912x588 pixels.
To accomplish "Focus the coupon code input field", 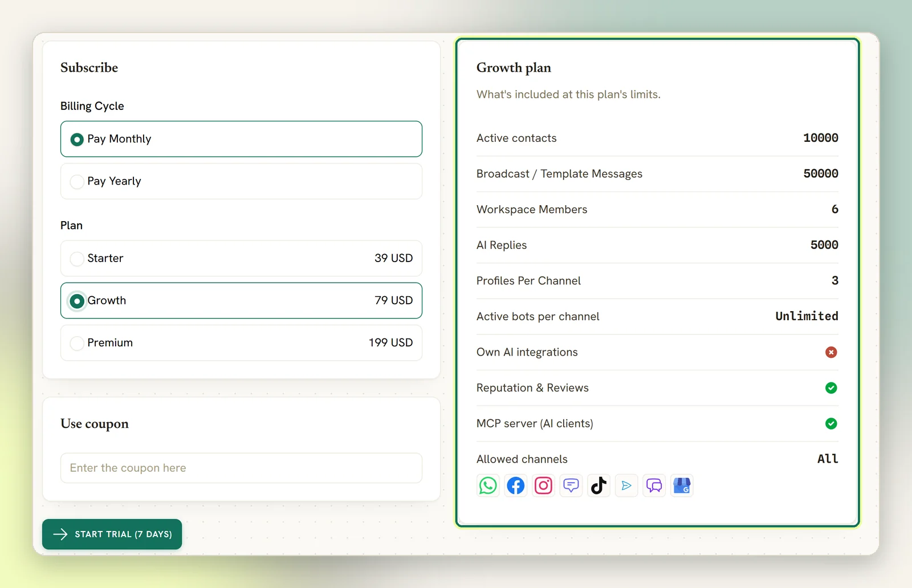I will [241, 468].
